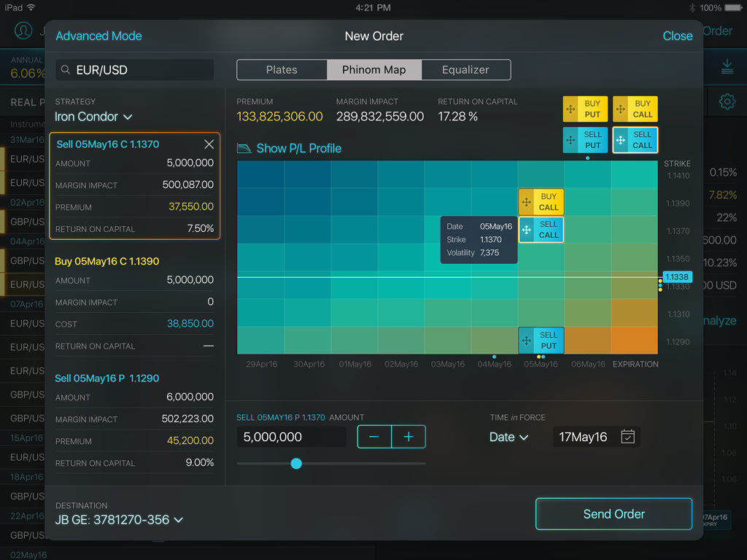Open Advanced Mode
747x560 pixels.
pos(98,36)
